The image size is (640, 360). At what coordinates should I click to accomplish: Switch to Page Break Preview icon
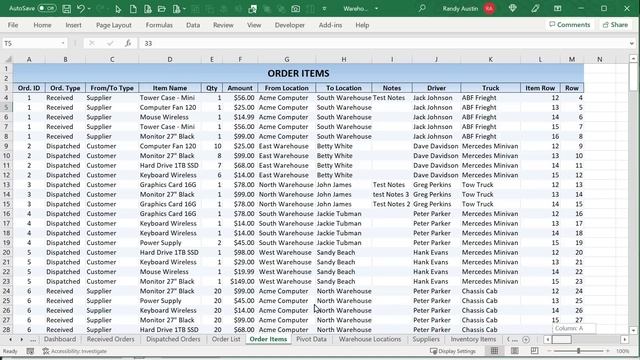pyautogui.click(x=534, y=351)
